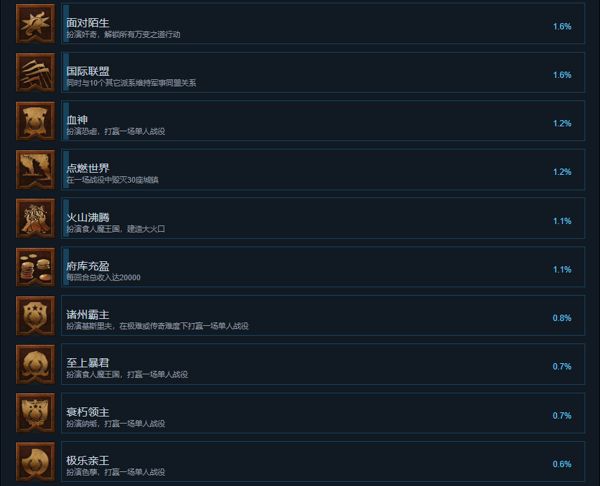Image resolution: width=600 pixels, height=486 pixels.
Task: Click the 火山沸腾 volcano achievement icon
Action: [x=36, y=218]
